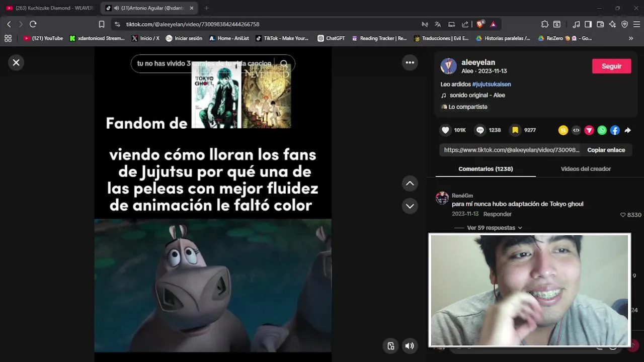Click the embed code icon

(576, 130)
